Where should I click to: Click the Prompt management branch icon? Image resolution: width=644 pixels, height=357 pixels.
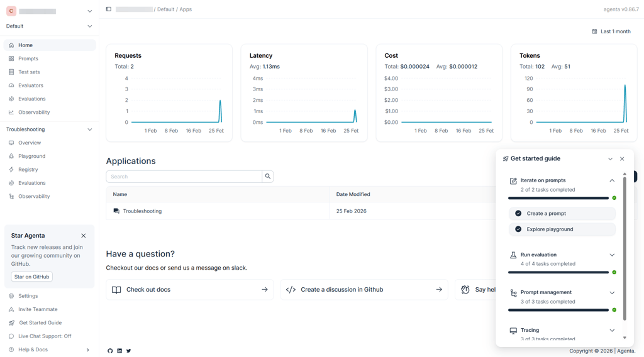(513, 293)
